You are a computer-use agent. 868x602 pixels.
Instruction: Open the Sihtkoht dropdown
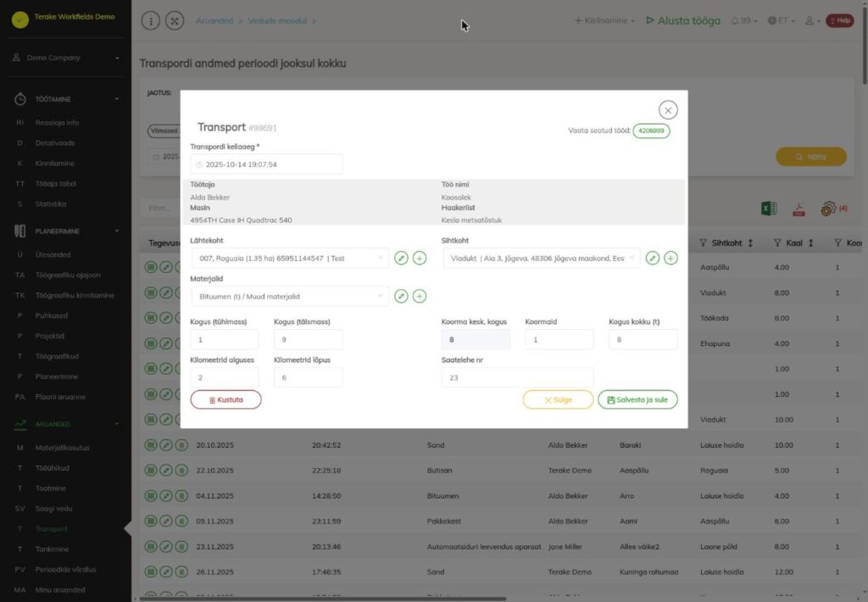[x=542, y=258]
